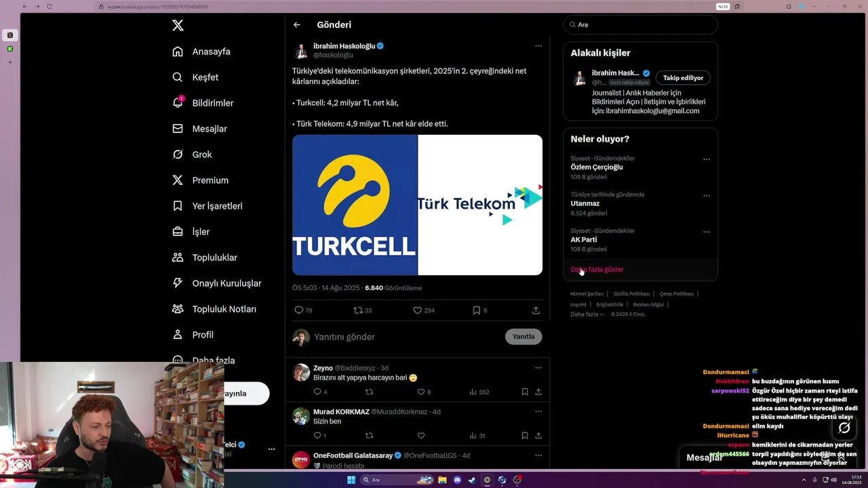The height and width of the screenshot is (488, 868).
Task: Expand the Mesajlar panel with up arrows
Action: 841,457
